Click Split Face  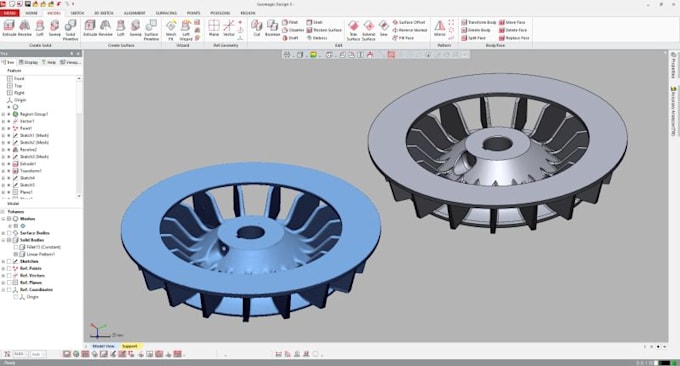(474, 38)
